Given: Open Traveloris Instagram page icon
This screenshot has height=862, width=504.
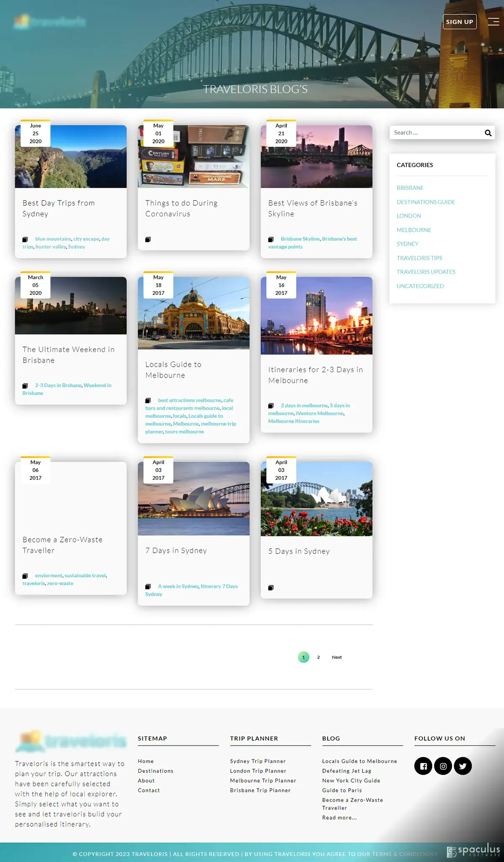Looking at the screenshot, I should tap(443, 766).
